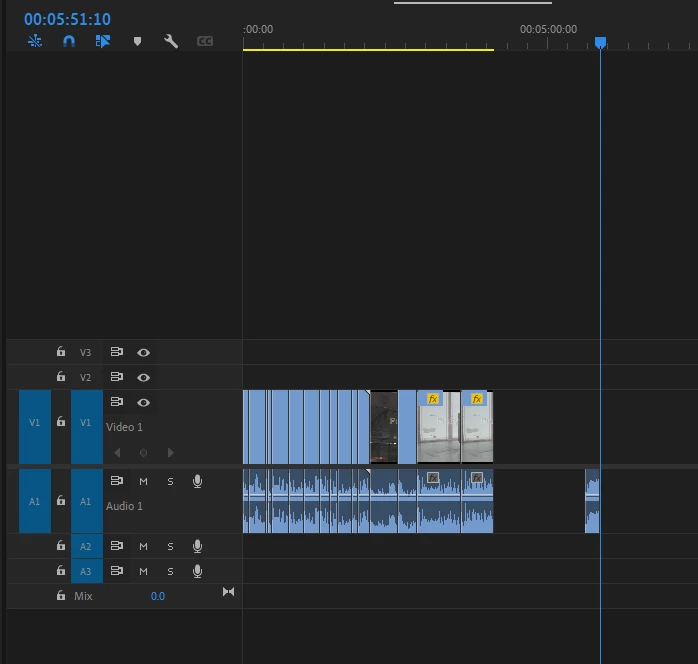Image resolution: width=698 pixels, height=664 pixels.
Task: Click fx badge on first audio clip
Action: click(433, 478)
